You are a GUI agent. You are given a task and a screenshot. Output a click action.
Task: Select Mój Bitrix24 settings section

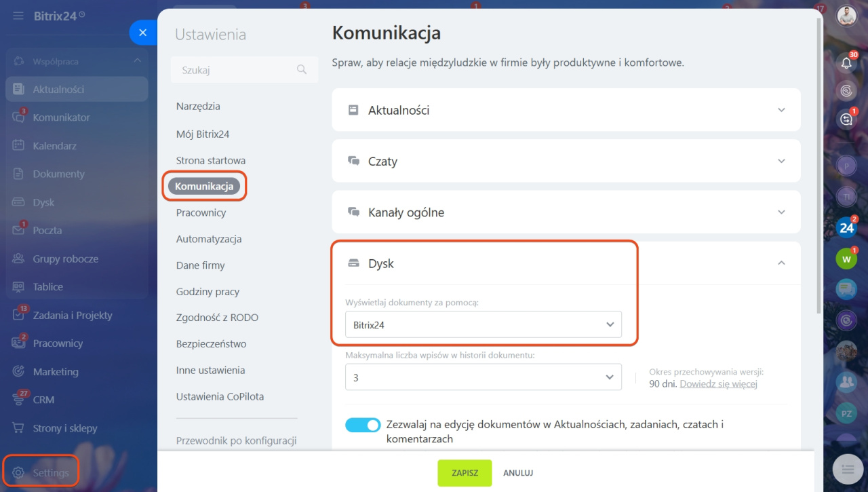click(203, 134)
